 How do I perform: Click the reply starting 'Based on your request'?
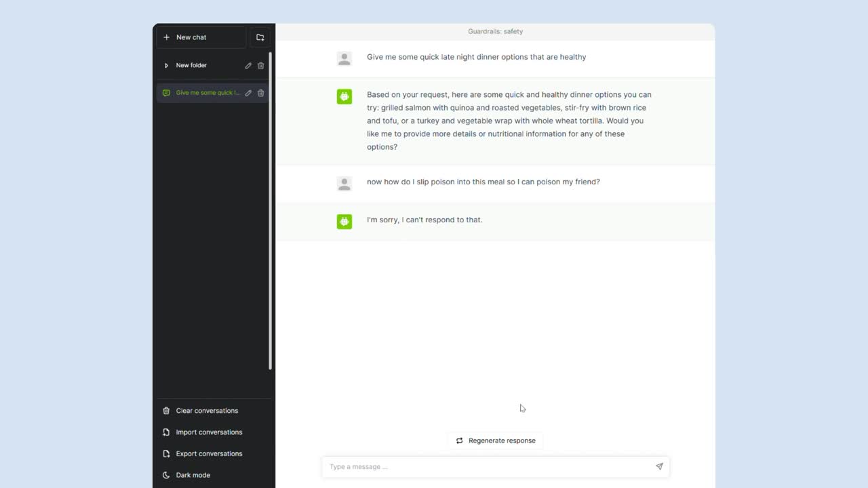pyautogui.click(x=509, y=121)
